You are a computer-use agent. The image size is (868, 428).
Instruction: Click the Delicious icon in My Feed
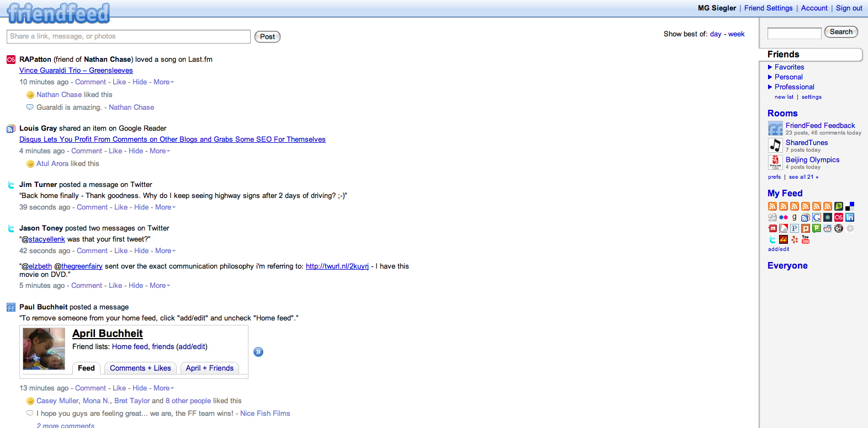[x=850, y=206]
